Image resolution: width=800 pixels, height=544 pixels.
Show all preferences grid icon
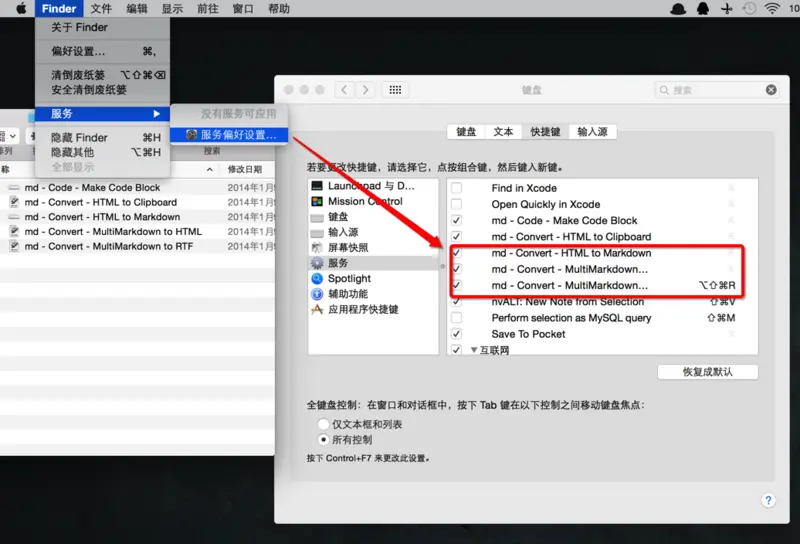tap(395, 90)
